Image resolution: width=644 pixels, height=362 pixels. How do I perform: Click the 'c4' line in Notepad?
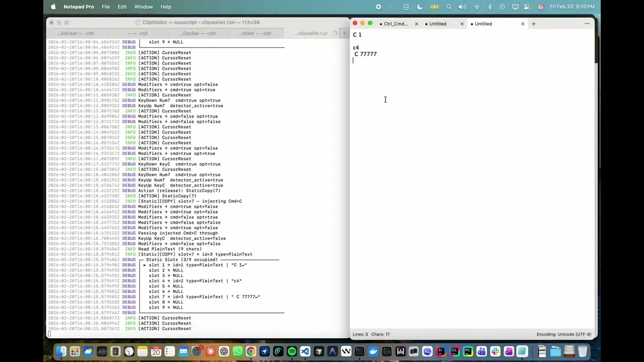pos(356,48)
